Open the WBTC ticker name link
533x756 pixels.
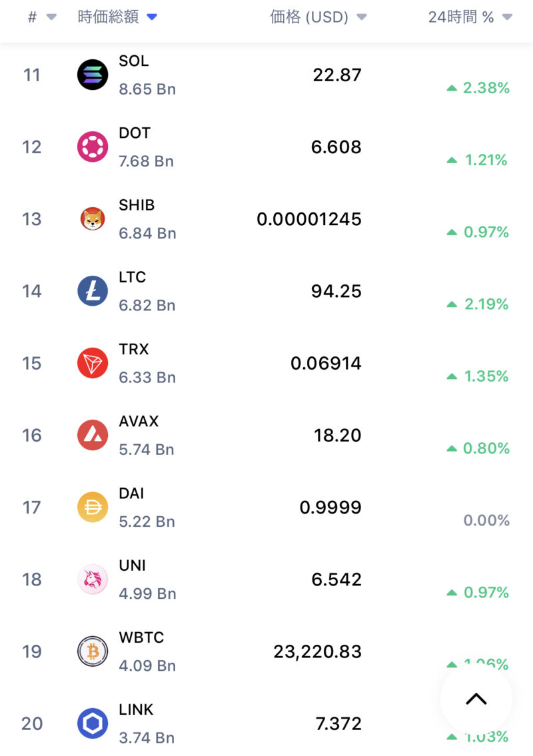(x=141, y=637)
